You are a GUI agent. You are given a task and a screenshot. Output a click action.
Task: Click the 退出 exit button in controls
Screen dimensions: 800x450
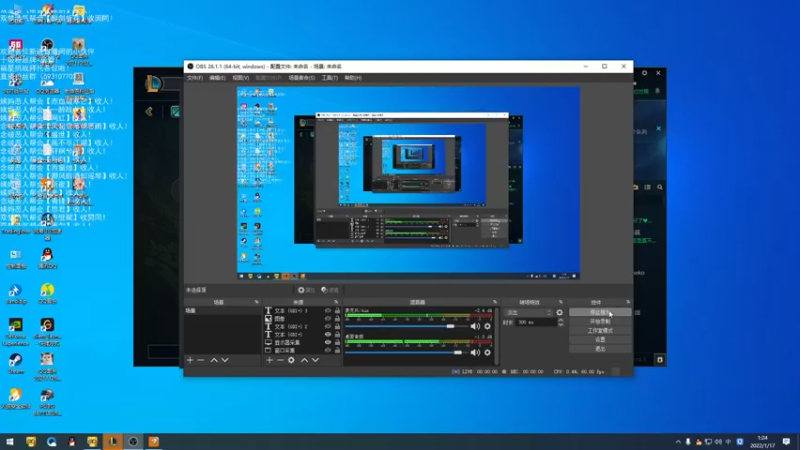(600, 348)
